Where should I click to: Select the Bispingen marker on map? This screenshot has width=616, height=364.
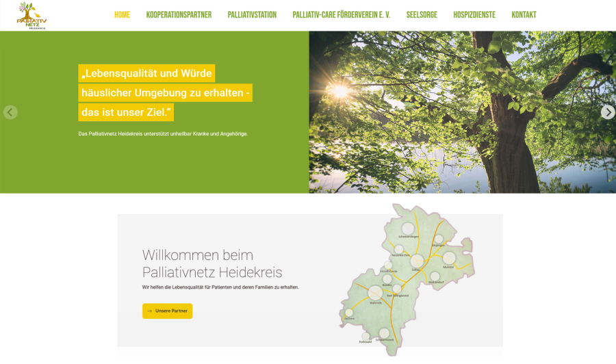pos(438,239)
